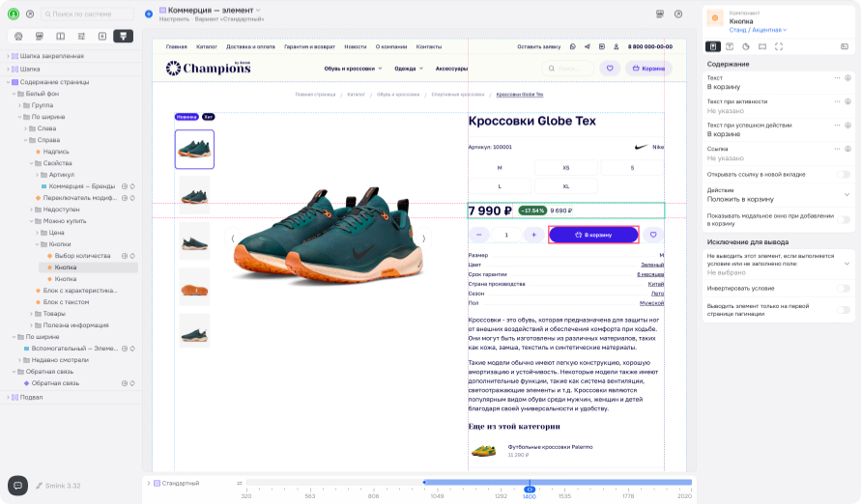Select Блок с текстом tree item
The image size is (861, 504).
[66, 302]
